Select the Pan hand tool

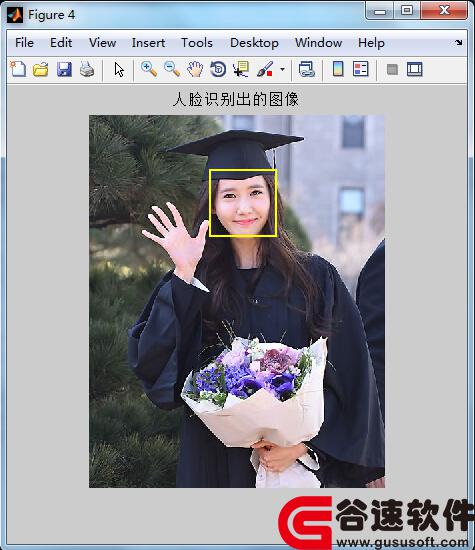pyautogui.click(x=195, y=69)
